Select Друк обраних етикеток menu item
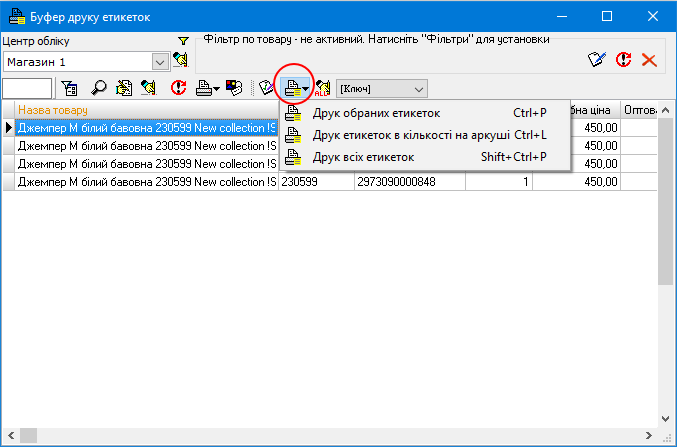This screenshot has width=677, height=447. coord(376,113)
